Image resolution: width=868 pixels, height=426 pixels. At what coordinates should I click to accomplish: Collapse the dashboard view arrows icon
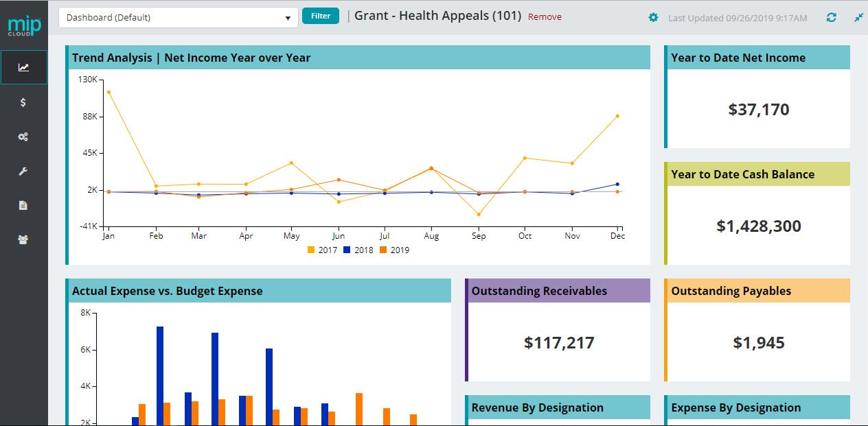point(858,17)
